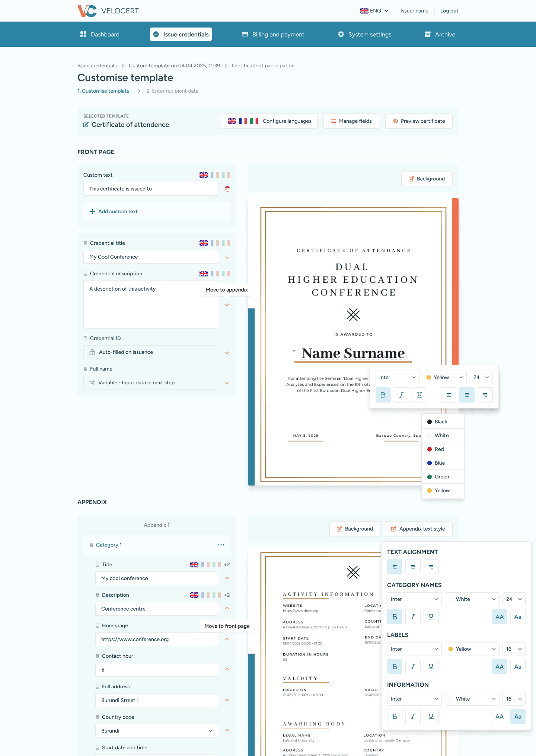The height and width of the screenshot is (756, 536).
Task: Select English flag for appendix Description
Action: pyautogui.click(x=194, y=595)
